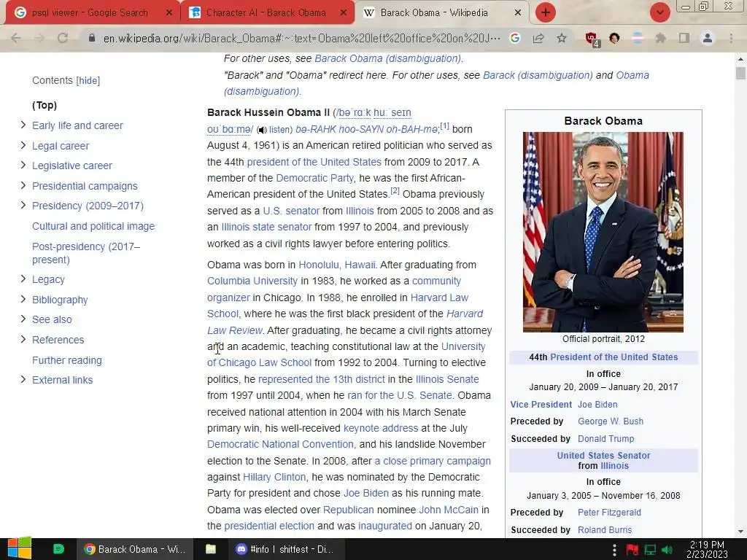
Task: Bookmark page with the star icon
Action: click(562, 38)
